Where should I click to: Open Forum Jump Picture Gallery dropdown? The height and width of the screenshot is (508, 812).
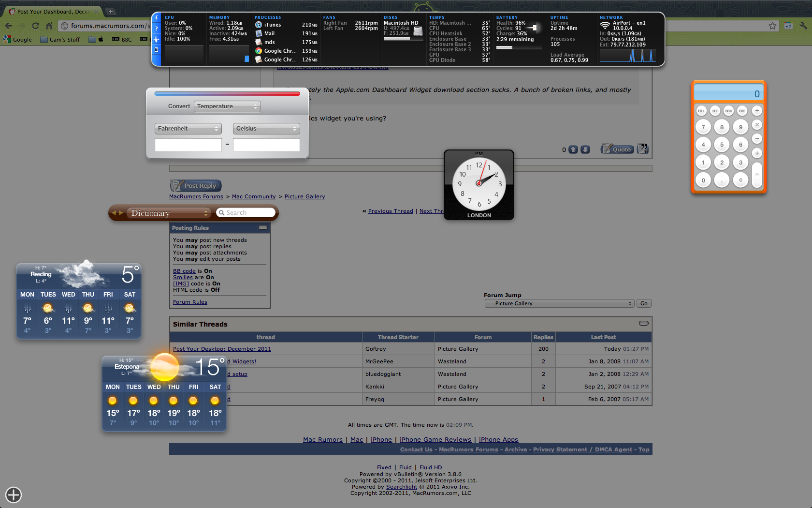tap(559, 303)
